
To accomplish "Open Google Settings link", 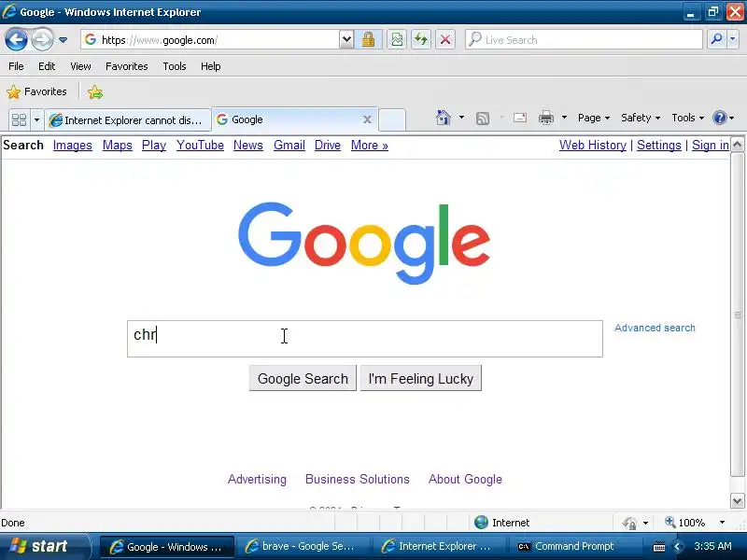I will pyautogui.click(x=659, y=146).
